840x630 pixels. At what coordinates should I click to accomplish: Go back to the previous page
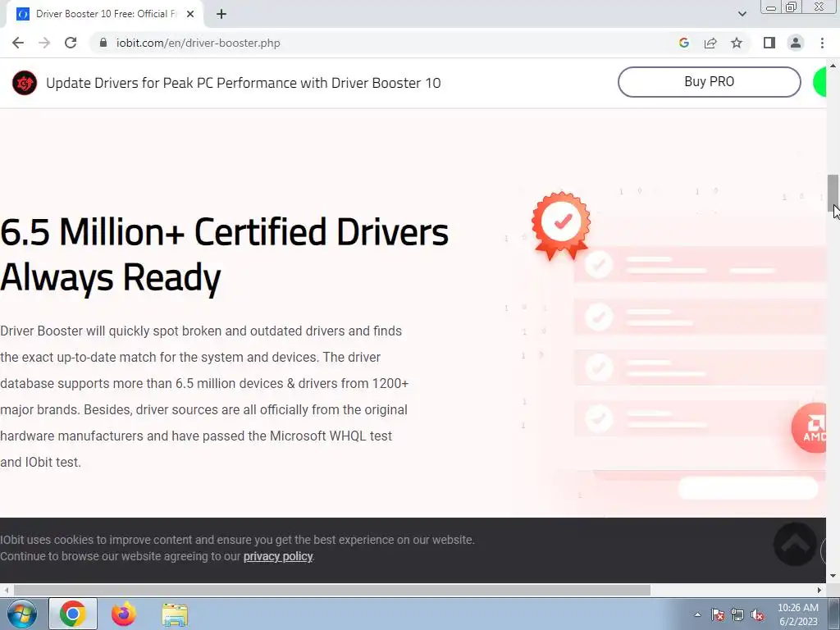18,43
